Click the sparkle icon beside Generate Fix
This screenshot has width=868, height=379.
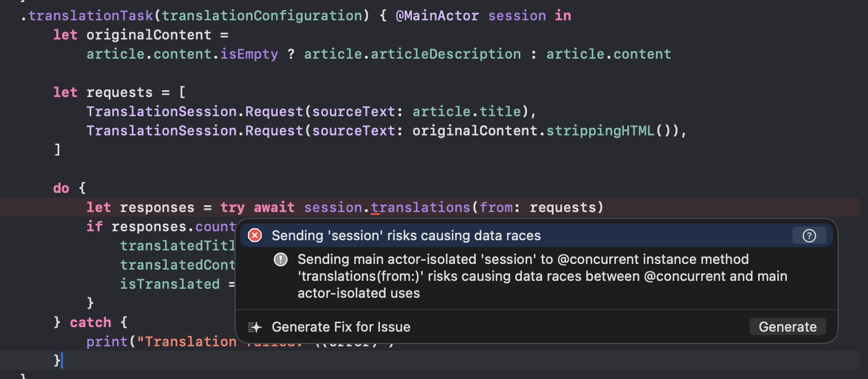click(255, 327)
